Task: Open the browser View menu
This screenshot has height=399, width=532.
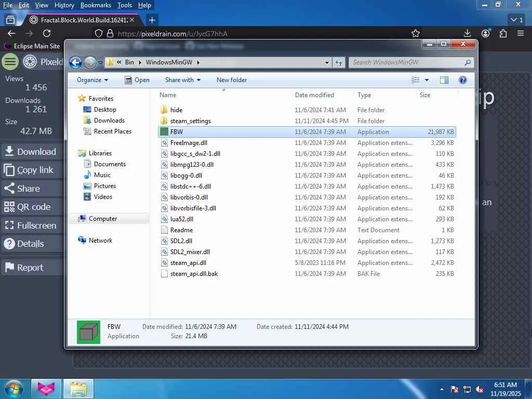Action: [x=42, y=5]
